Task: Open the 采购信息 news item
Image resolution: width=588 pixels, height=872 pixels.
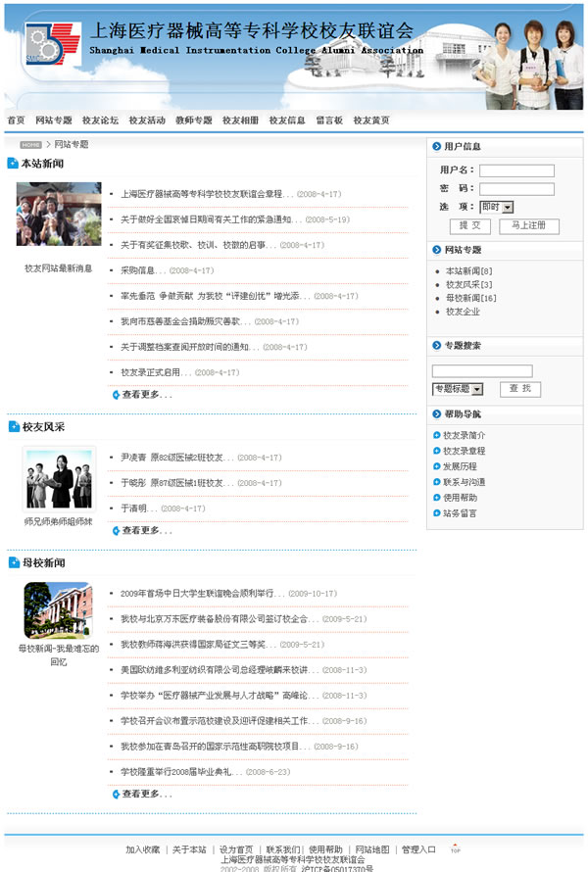Action: [143, 270]
